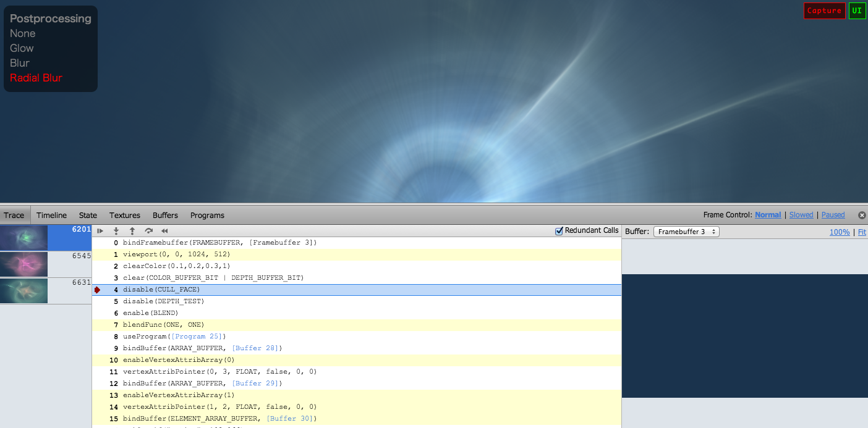Viewport: 868px width, 428px height.
Task: Dismiss the trace panel with the ✕ icon
Action: [862, 215]
